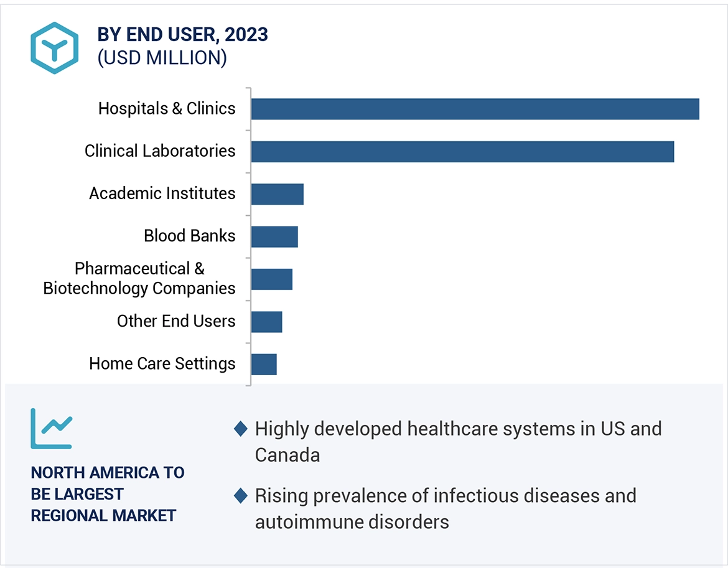Click the 'Hospitals & Clinics' axis label
This screenshot has width=728, height=568.
click(167, 108)
